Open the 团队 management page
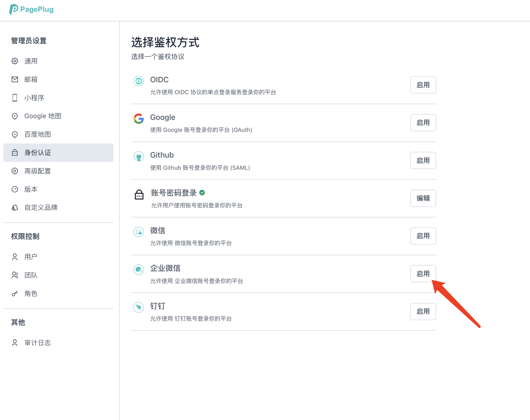Image resolution: width=530 pixels, height=420 pixels. (x=58, y=275)
